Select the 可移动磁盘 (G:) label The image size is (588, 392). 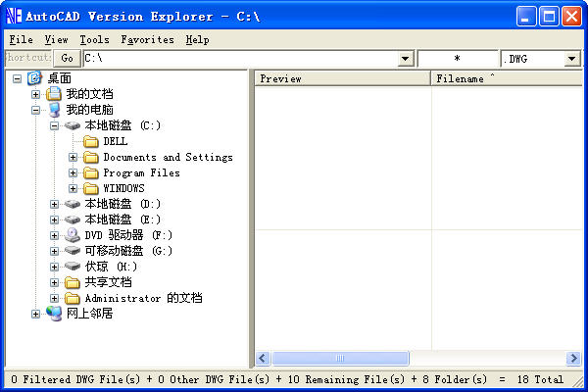[128, 251]
